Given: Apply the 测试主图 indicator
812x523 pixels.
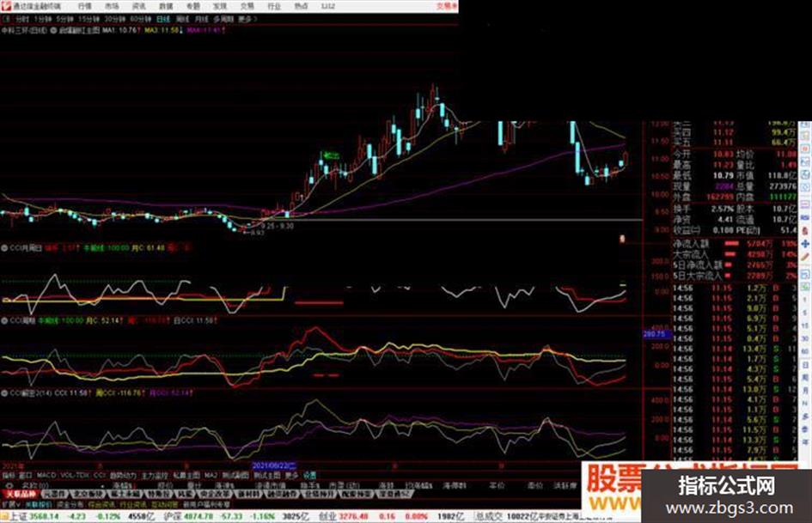Looking at the screenshot, I should 267,475.
